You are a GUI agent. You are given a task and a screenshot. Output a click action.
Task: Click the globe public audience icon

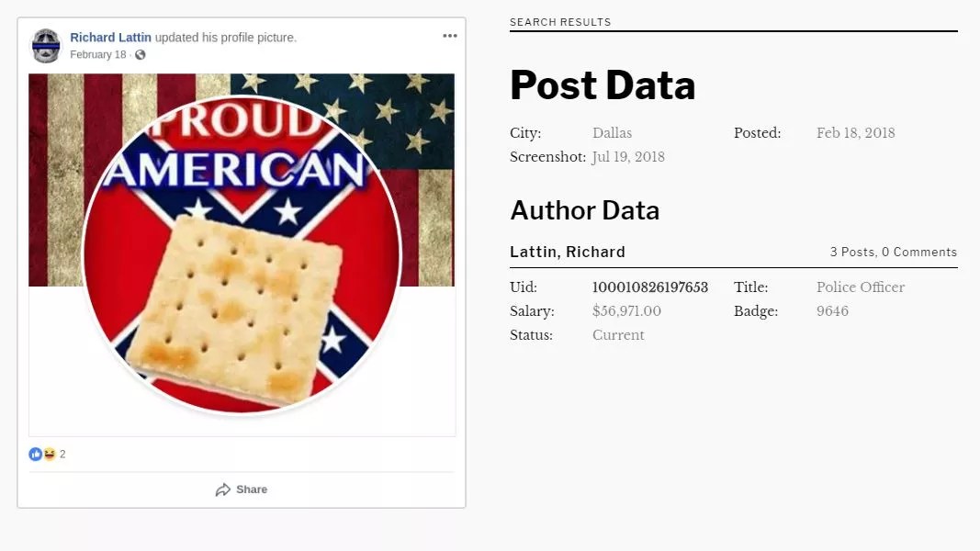141,55
